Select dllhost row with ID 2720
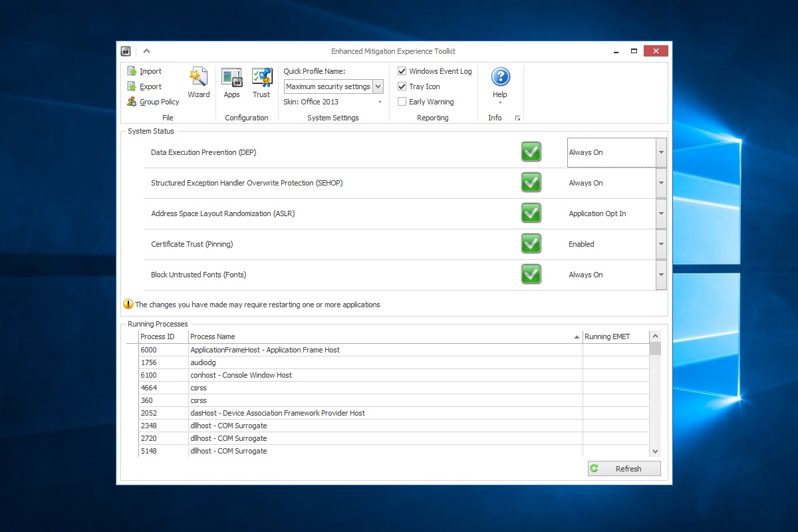The width and height of the screenshot is (798, 532). [x=388, y=438]
